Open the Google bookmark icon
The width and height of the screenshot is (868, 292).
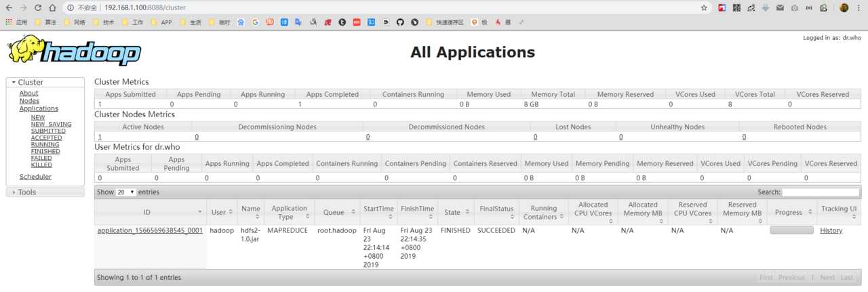point(256,22)
